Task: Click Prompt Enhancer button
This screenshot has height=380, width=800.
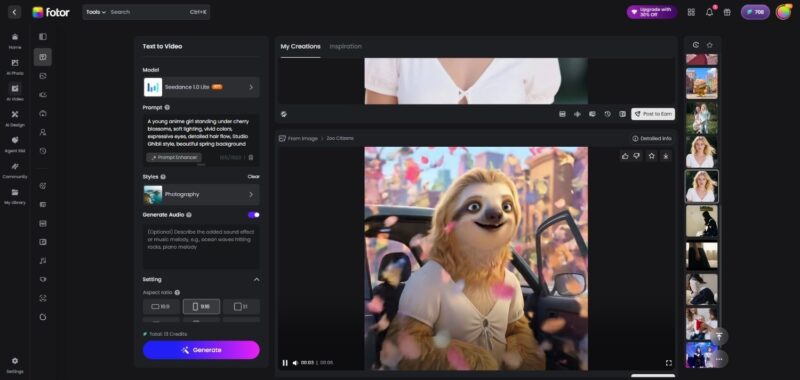Action: [174, 158]
